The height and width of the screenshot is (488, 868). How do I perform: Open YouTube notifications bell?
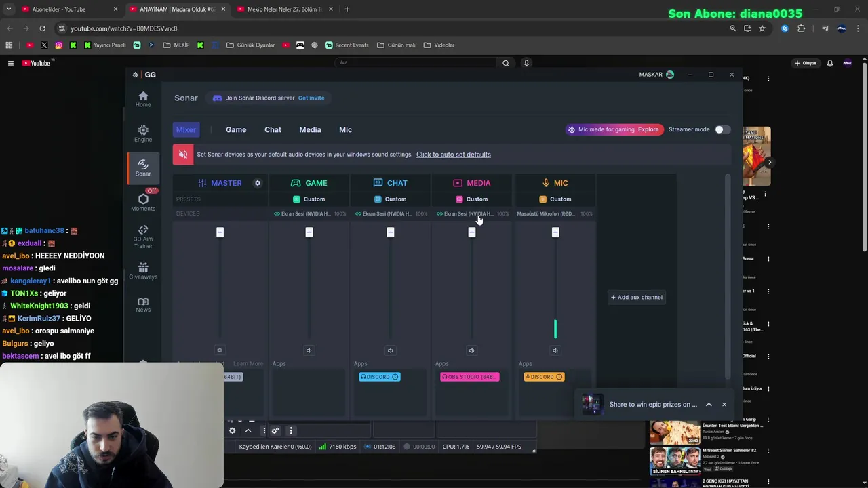829,63
